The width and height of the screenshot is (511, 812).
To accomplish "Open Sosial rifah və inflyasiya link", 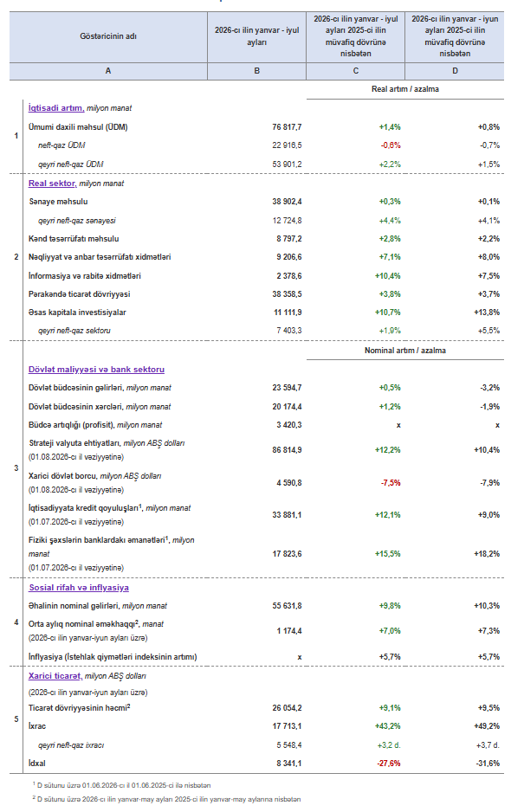I will point(79,587).
